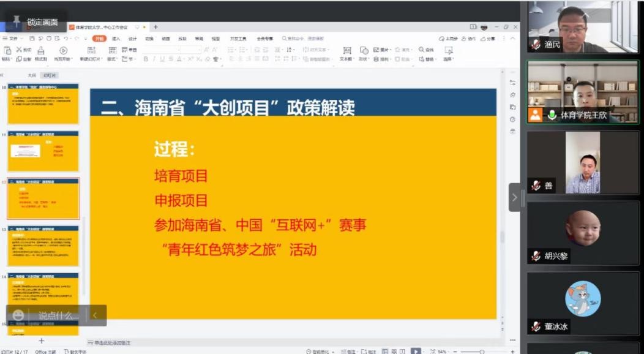Screen dimensions: 644x354
Task: Click the 分享 share button
Action: point(489,39)
